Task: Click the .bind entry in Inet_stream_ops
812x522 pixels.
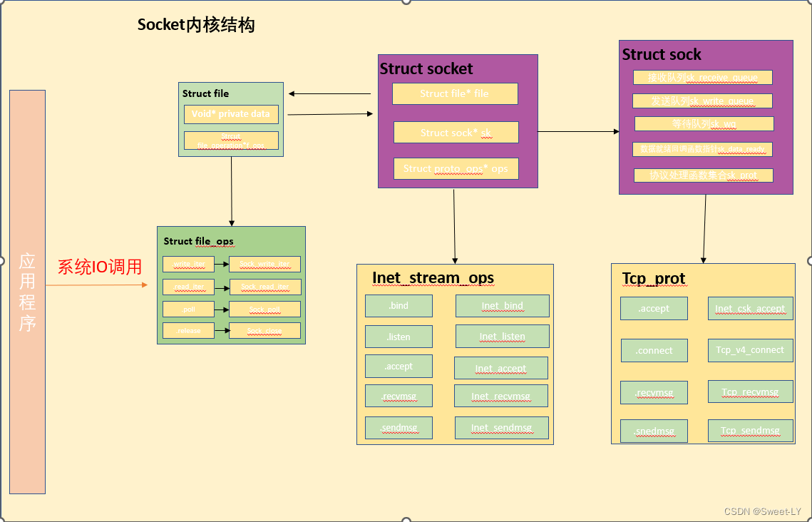Action: [399, 306]
